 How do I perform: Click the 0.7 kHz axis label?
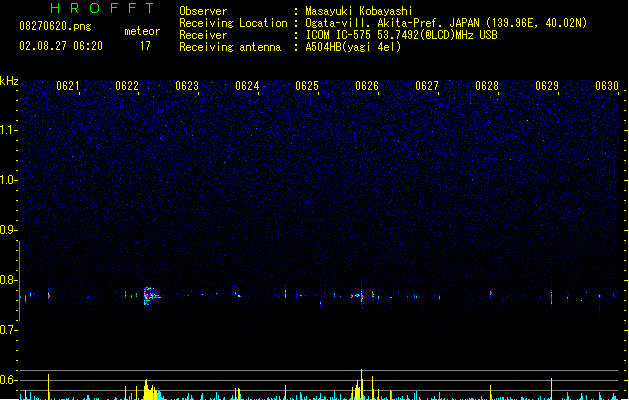click(x=8, y=330)
